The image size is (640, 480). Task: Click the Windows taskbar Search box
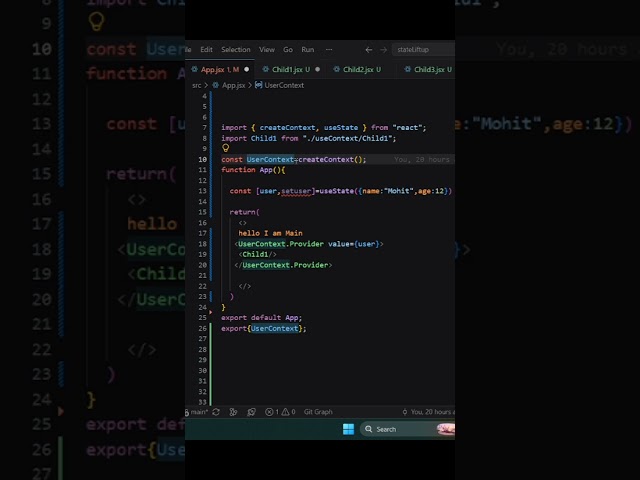coord(407,429)
